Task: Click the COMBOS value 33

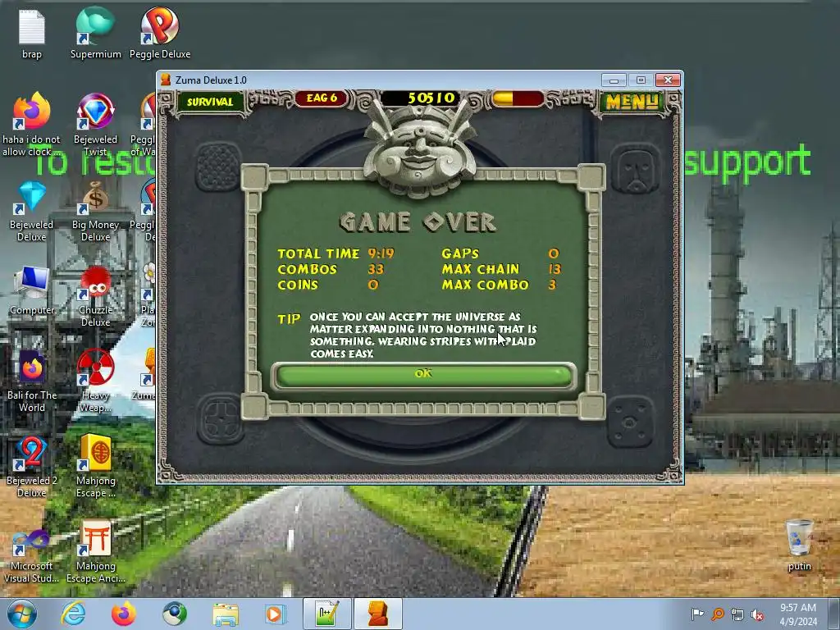Action: pos(376,269)
